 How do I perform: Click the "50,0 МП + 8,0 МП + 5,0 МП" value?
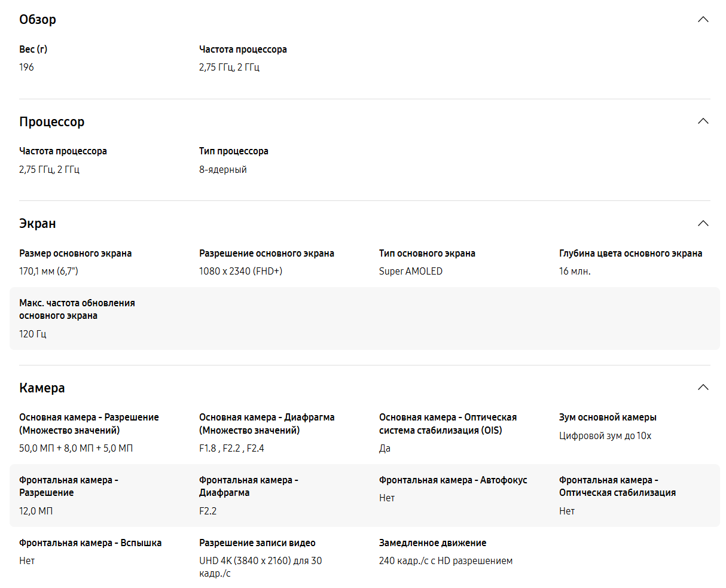[x=76, y=449]
